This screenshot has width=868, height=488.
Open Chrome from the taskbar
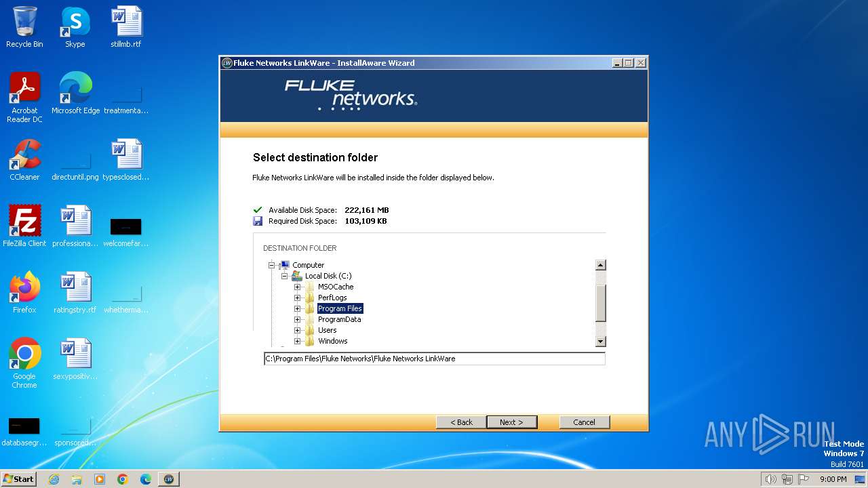[x=123, y=479]
